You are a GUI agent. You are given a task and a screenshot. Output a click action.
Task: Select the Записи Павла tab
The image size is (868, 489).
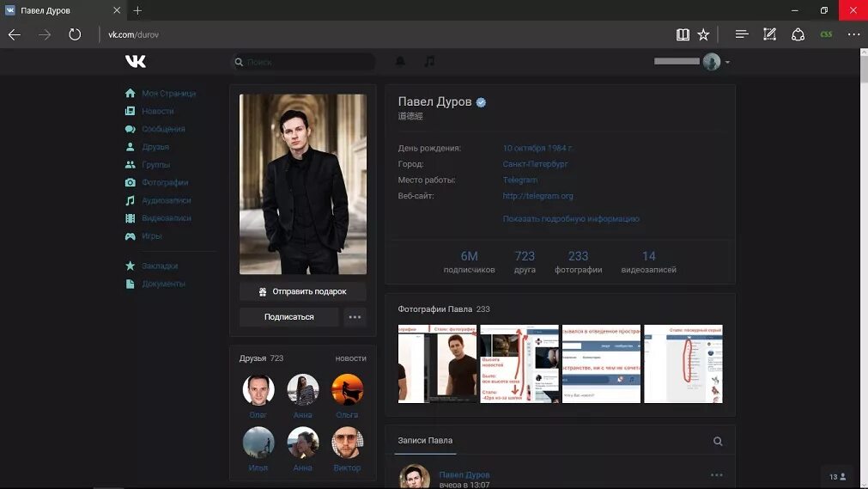425,440
